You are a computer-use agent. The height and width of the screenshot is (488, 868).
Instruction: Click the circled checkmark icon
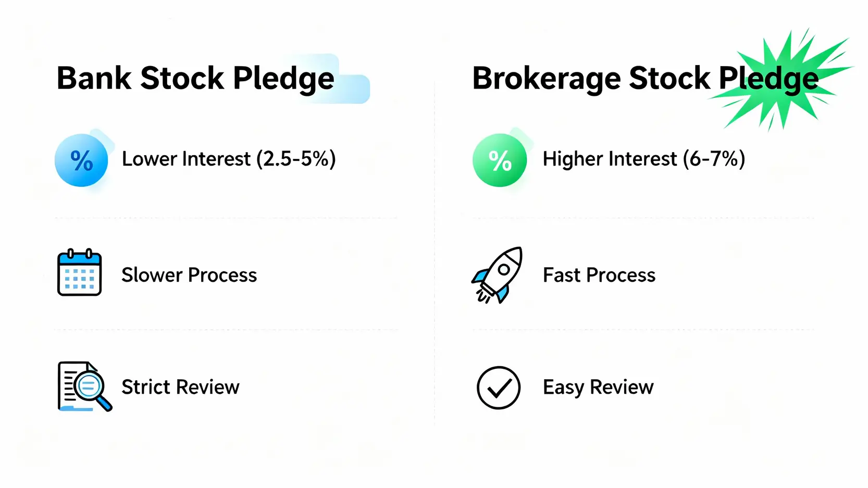click(x=499, y=387)
